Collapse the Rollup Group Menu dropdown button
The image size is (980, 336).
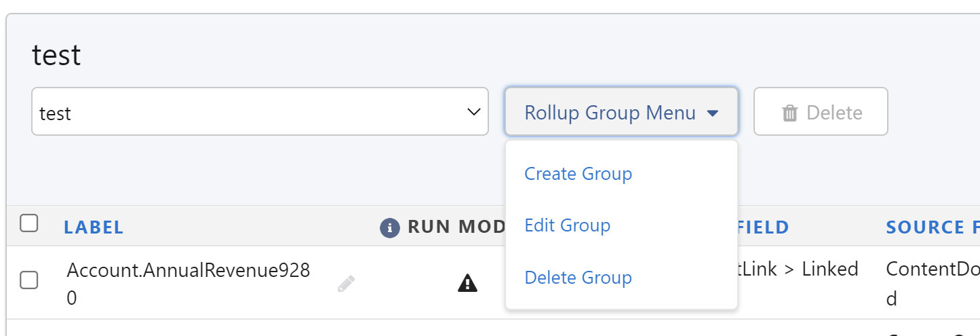click(x=621, y=112)
